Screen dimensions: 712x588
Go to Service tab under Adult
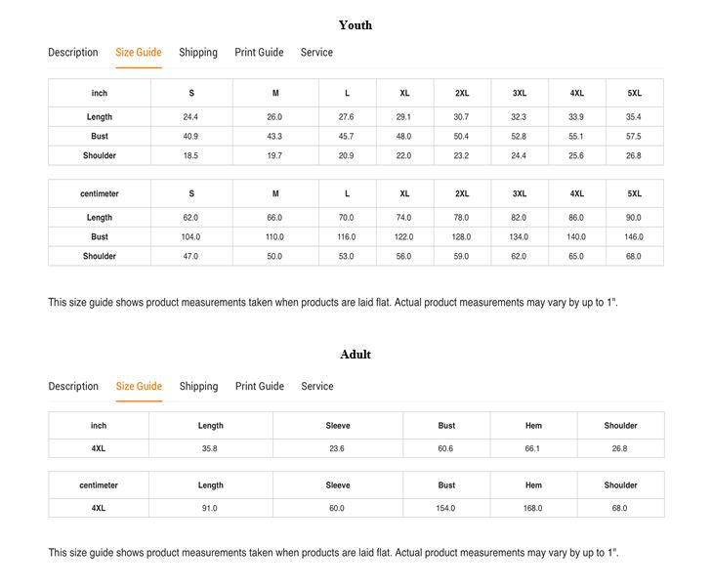(317, 387)
